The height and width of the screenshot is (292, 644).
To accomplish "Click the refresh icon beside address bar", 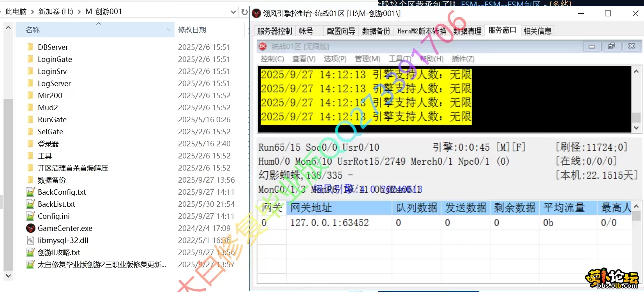I will 244,12.
